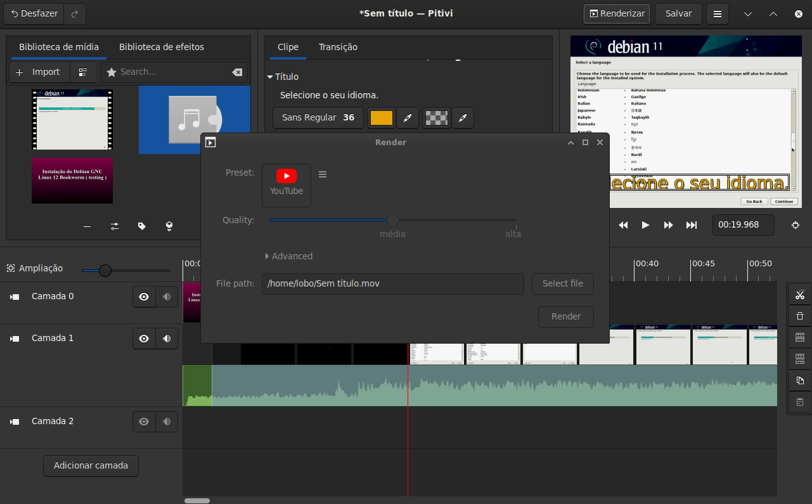Open the render preset options menu icon
Screen dimensions: 812x504
coord(323,174)
